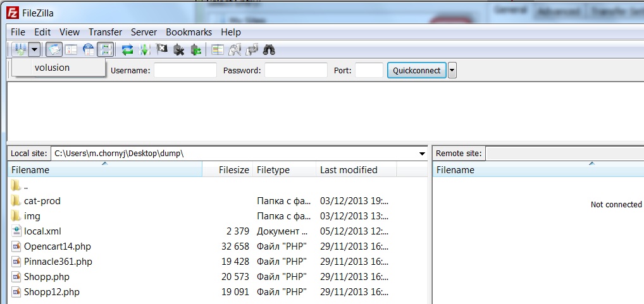Click the Opencart14.php file icon
The image size is (644, 304).
[16, 246]
